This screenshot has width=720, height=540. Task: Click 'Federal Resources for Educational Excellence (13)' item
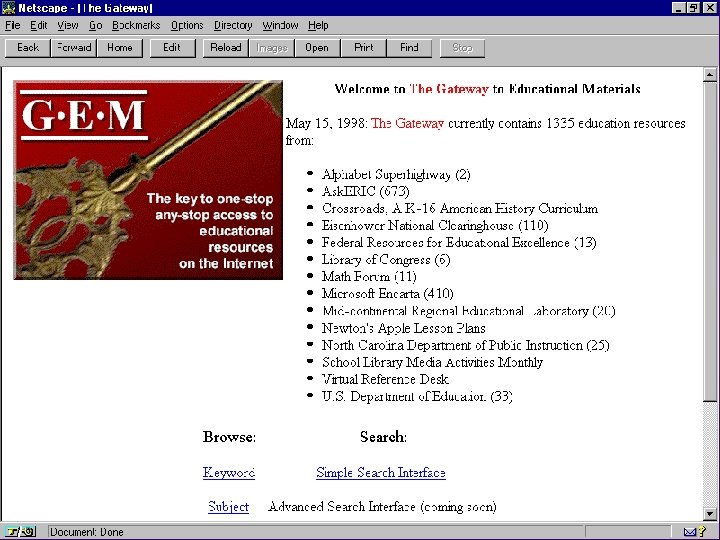(x=459, y=242)
